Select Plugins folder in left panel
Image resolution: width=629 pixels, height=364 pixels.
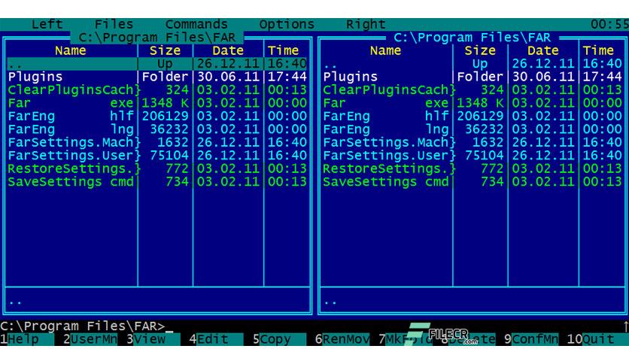coord(157,77)
